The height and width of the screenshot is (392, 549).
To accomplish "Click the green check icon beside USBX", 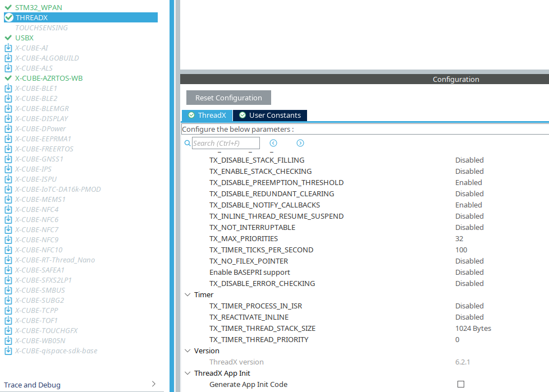I will click(8, 38).
